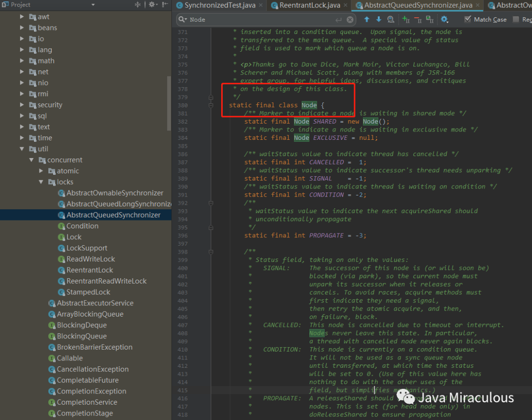Open AbstractOwnableSynchronizer class
Image resolution: width=532 pixels, height=420 pixels.
click(115, 193)
